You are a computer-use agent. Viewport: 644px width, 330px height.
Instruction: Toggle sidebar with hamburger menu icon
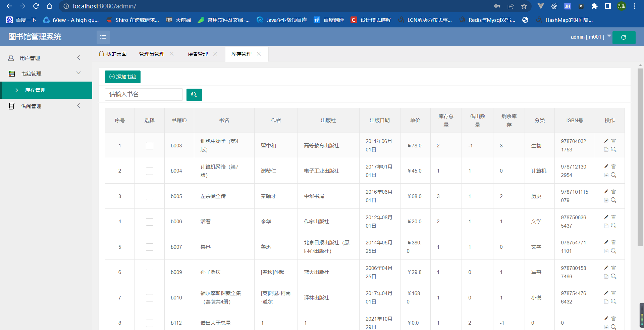(x=103, y=37)
